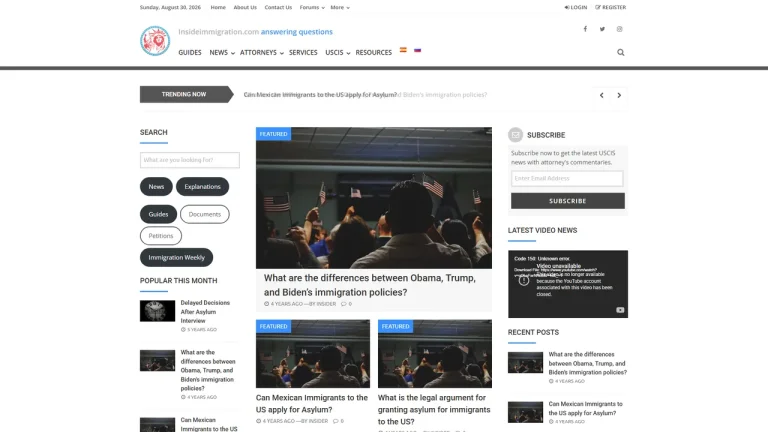Switch to Spanish via flag icon
Viewport: 768px width, 432px height.
pyautogui.click(x=403, y=50)
